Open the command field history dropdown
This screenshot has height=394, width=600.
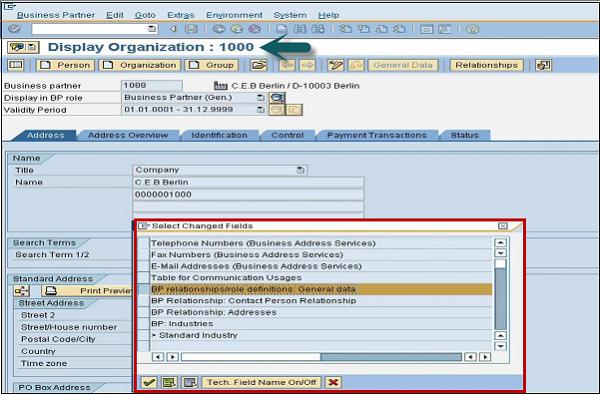pyautogui.click(x=152, y=29)
